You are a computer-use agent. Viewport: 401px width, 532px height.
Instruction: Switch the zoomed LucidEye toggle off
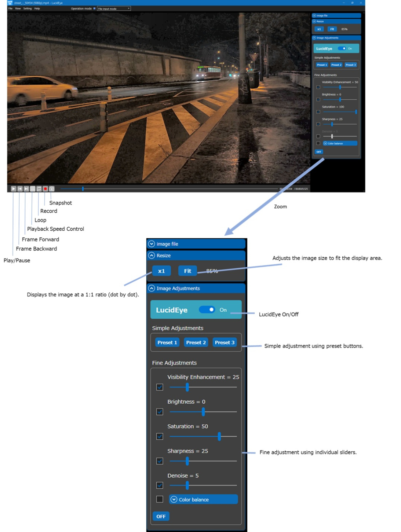click(x=207, y=310)
